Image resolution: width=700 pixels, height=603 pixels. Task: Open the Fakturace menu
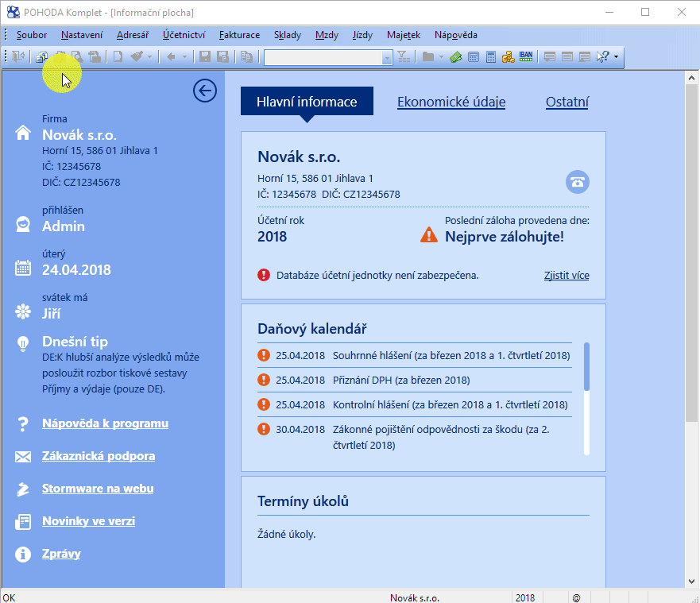pyautogui.click(x=239, y=35)
